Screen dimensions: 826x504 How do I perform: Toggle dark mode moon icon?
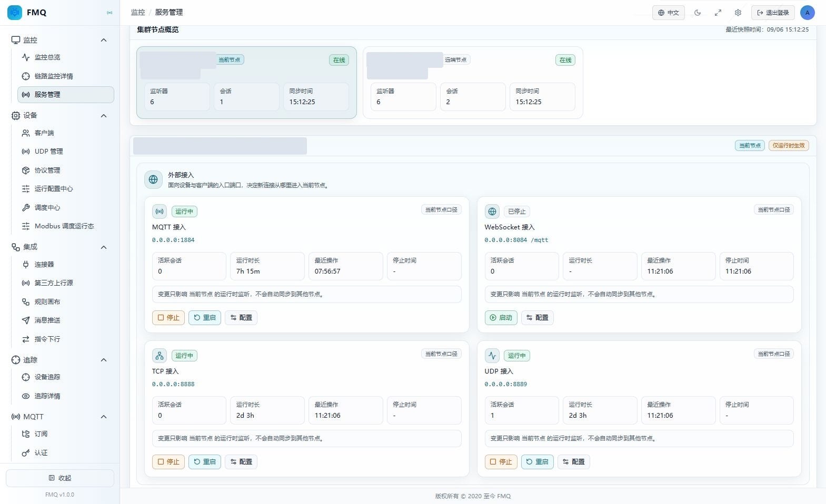coord(698,13)
